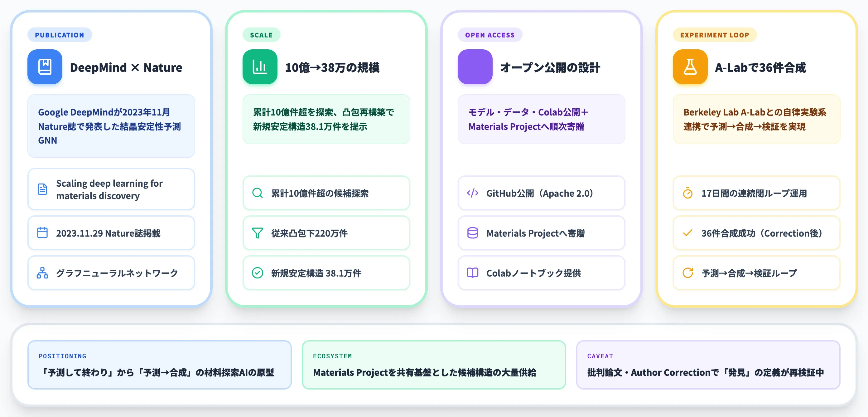Click the 従来凸包下220万件 text
Image resolution: width=868 pixels, height=417 pixels.
309,233
